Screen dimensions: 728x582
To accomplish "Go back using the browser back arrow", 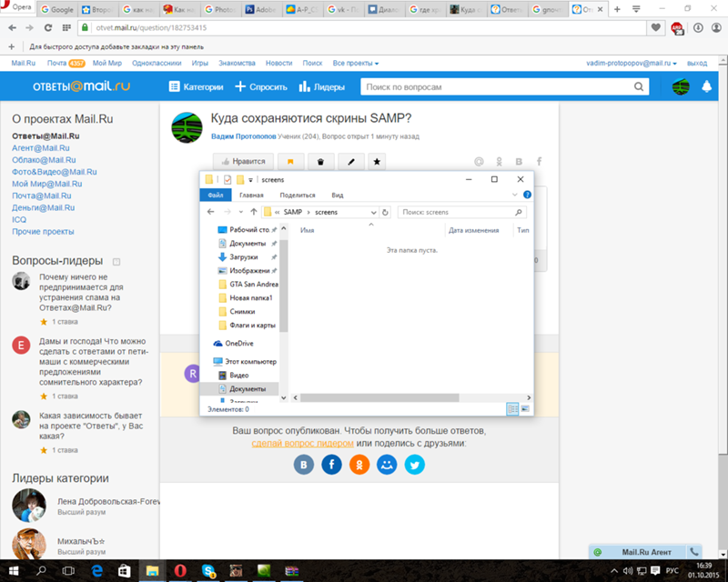I will point(12,28).
